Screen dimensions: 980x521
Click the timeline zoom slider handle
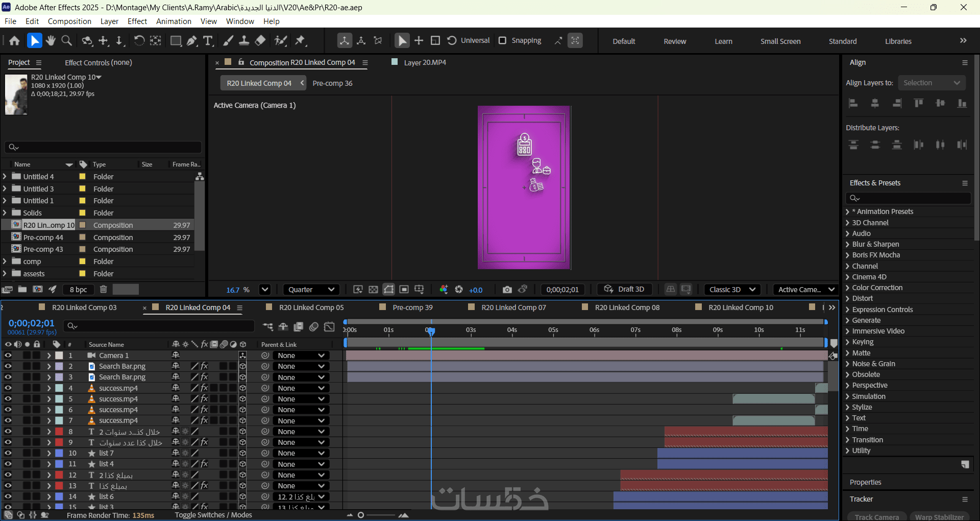coord(361,515)
